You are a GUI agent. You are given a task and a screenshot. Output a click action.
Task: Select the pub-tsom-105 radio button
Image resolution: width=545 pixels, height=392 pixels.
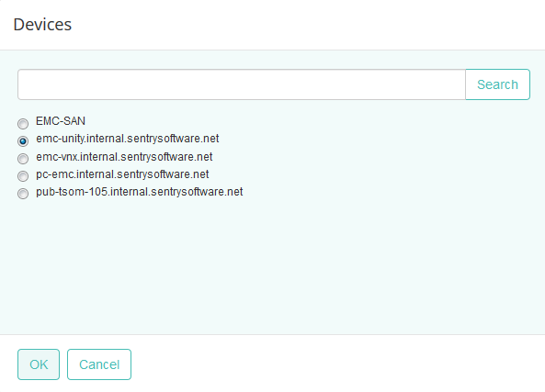pos(23,194)
